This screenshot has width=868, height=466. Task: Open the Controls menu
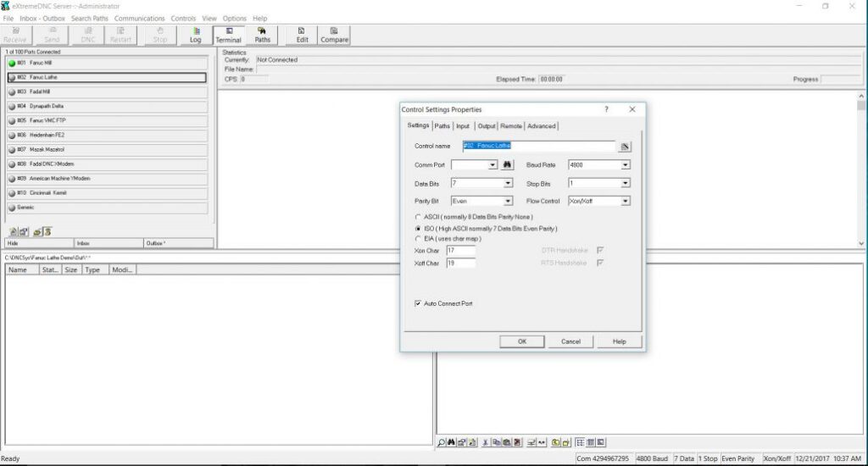[x=183, y=19]
